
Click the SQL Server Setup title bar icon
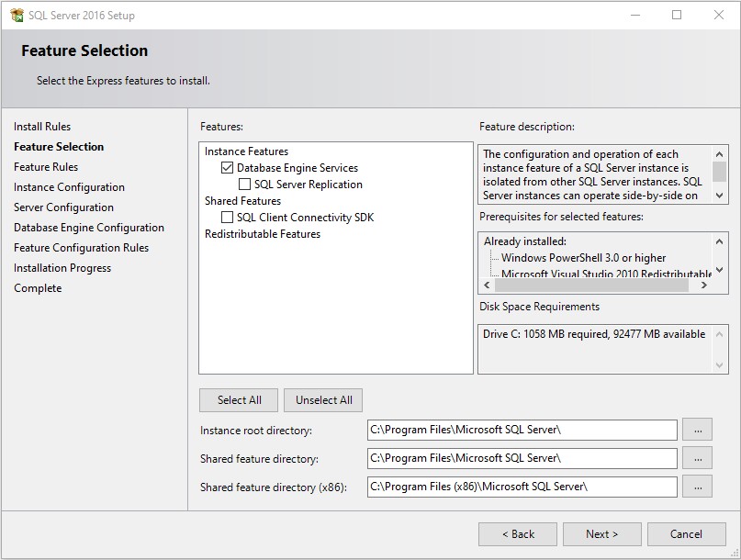click(x=17, y=15)
